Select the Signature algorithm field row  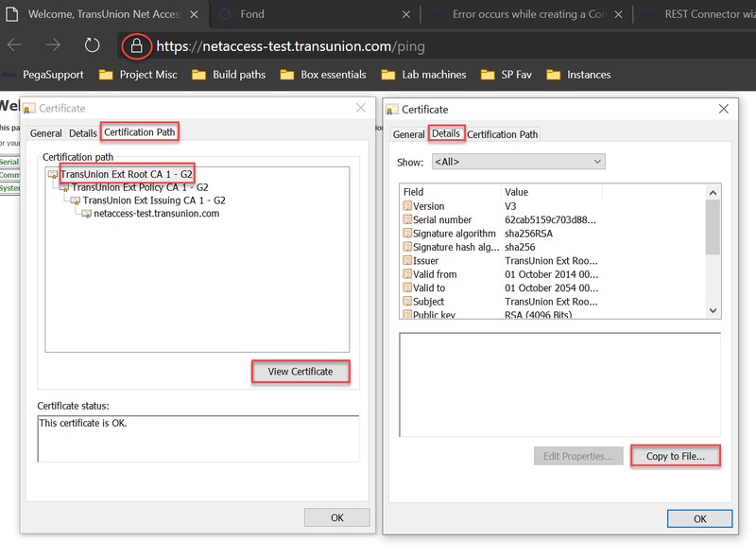click(x=552, y=234)
